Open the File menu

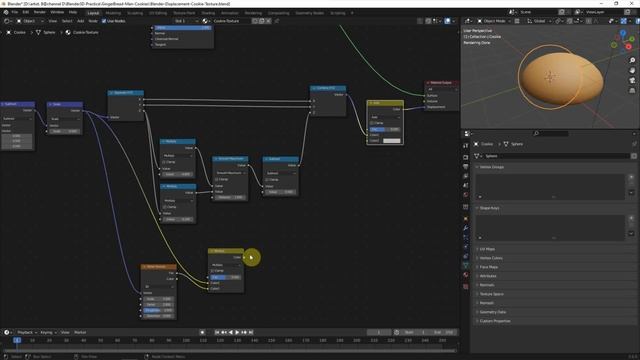pos(15,13)
